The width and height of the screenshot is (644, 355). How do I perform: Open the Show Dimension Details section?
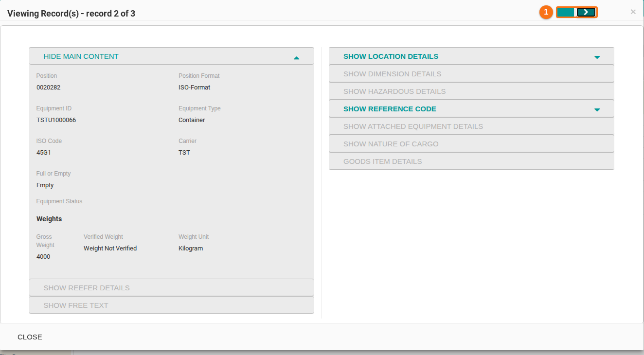tap(471, 74)
